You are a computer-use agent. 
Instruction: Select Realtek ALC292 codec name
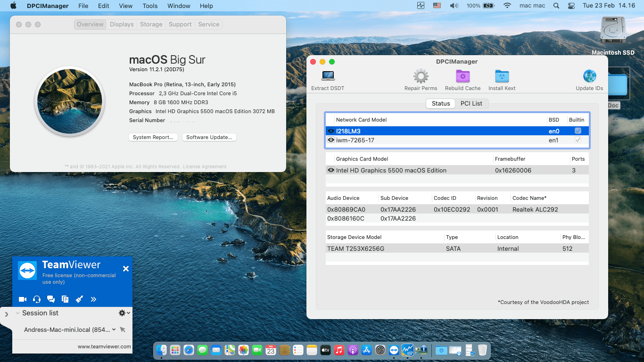pyautogui.click(x=535, y=209)
